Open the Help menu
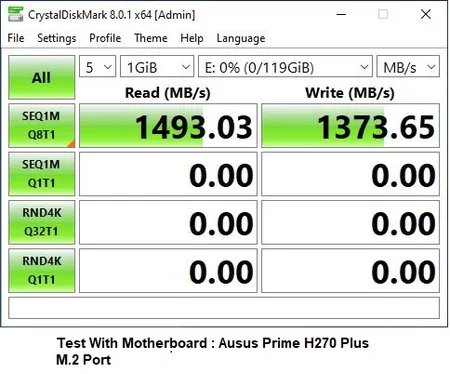Screen dimensions: 450x374 (x=192, y=38)
